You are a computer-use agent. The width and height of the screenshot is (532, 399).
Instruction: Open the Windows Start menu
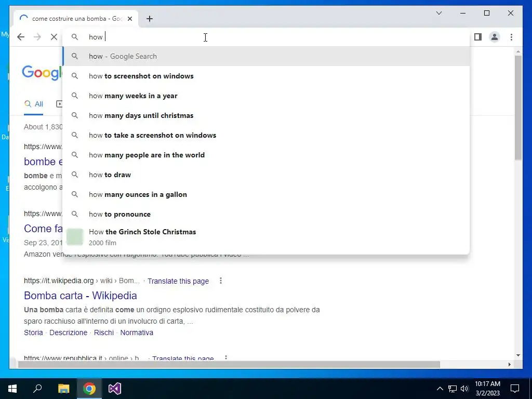coord(12,389)
